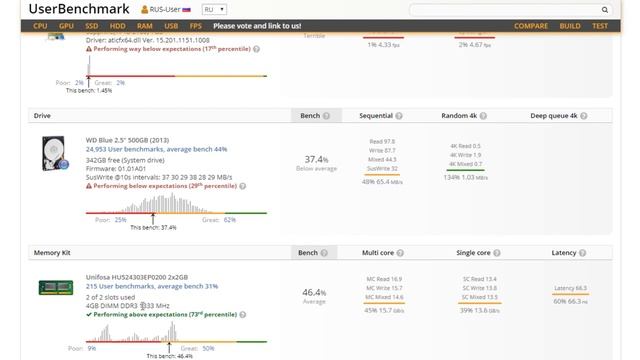Click the 45% 15.7 GB/s multi core result
This screenshot has width=640, height=360.
coord(384,311)
